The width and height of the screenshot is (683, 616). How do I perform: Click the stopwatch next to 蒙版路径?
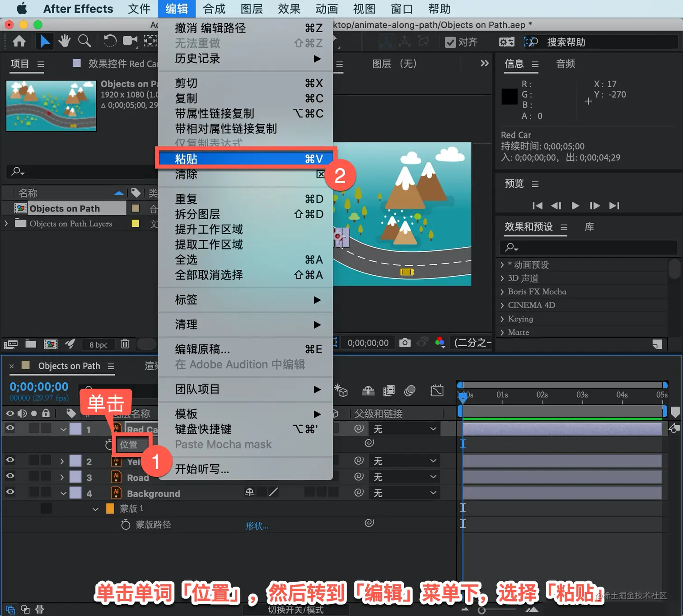click(126, 525)
